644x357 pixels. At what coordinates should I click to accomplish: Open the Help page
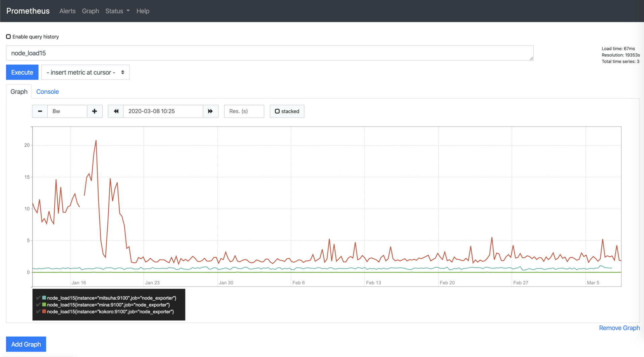143,11
